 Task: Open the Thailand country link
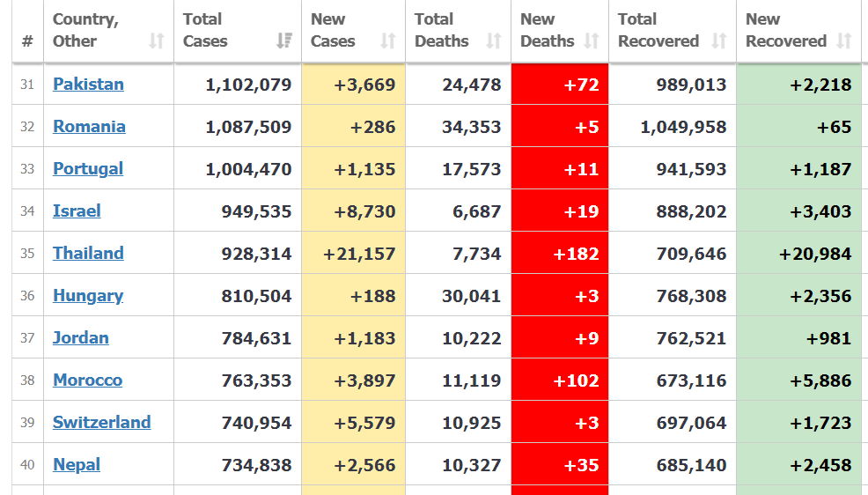[x=89, y=253]
